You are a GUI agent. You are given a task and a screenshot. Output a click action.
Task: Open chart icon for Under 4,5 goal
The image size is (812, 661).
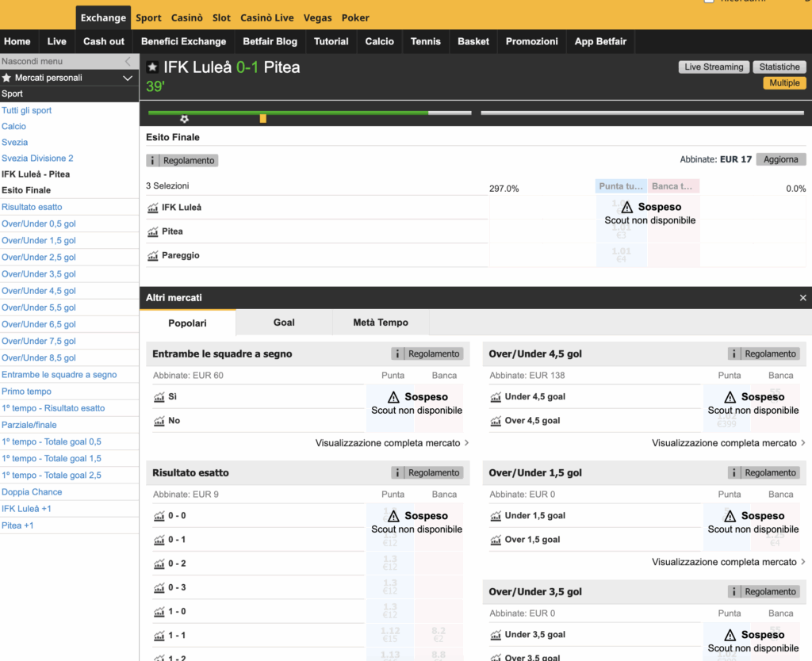[x=496, y=397]
